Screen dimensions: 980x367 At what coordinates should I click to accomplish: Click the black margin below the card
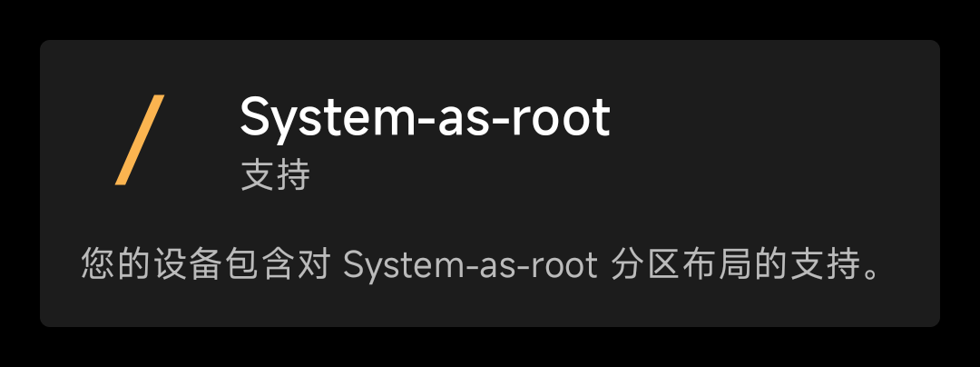click(x=490, y=348)
